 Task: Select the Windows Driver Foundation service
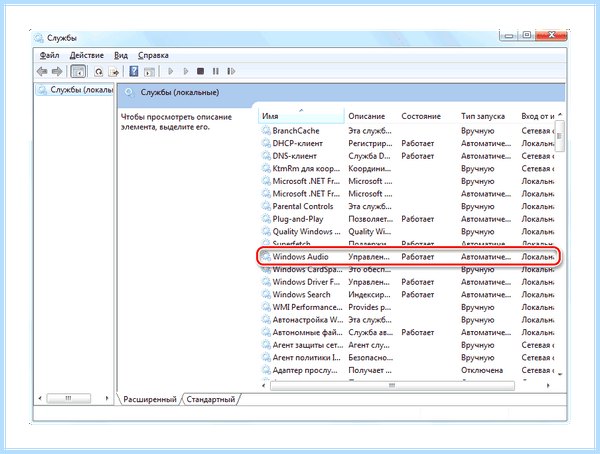[x=408, y=282]
